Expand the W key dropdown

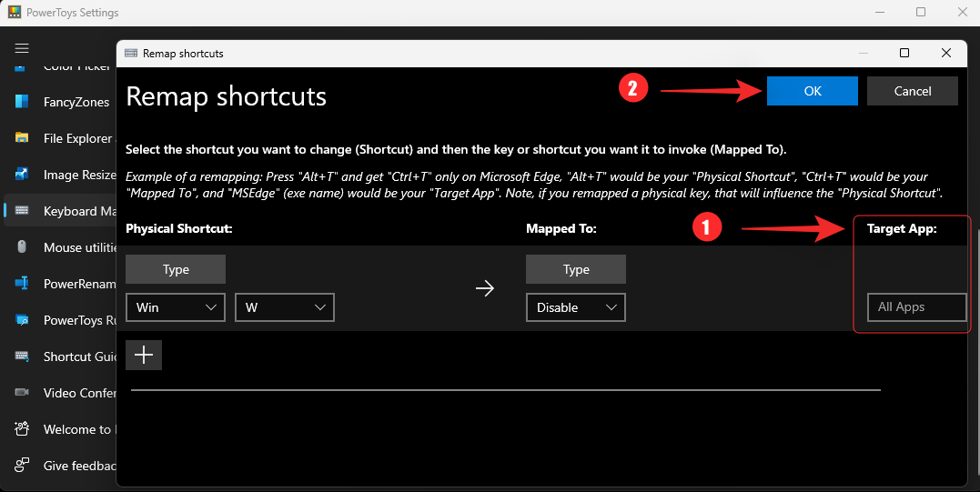pyautogui.click(x=285, y=307)
